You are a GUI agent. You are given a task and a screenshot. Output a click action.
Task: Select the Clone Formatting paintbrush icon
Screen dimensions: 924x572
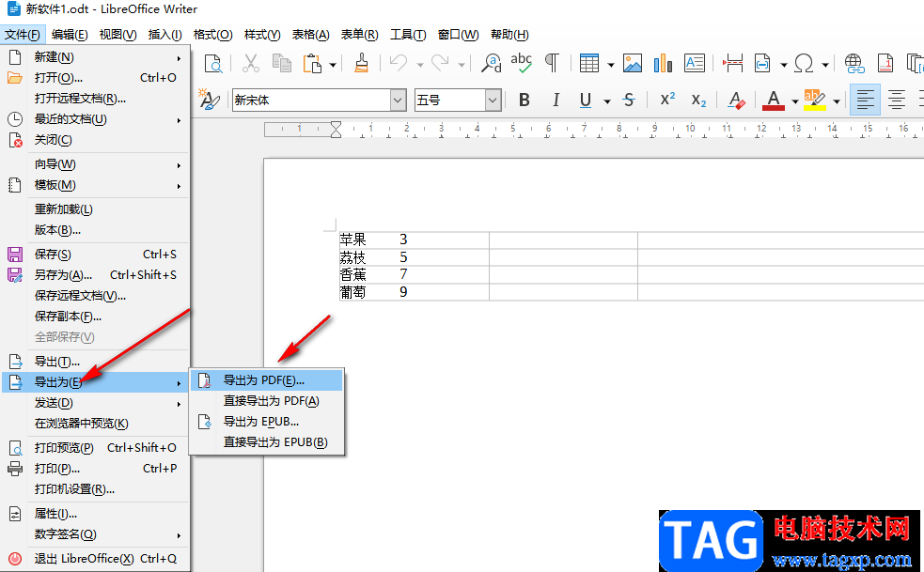361,63
